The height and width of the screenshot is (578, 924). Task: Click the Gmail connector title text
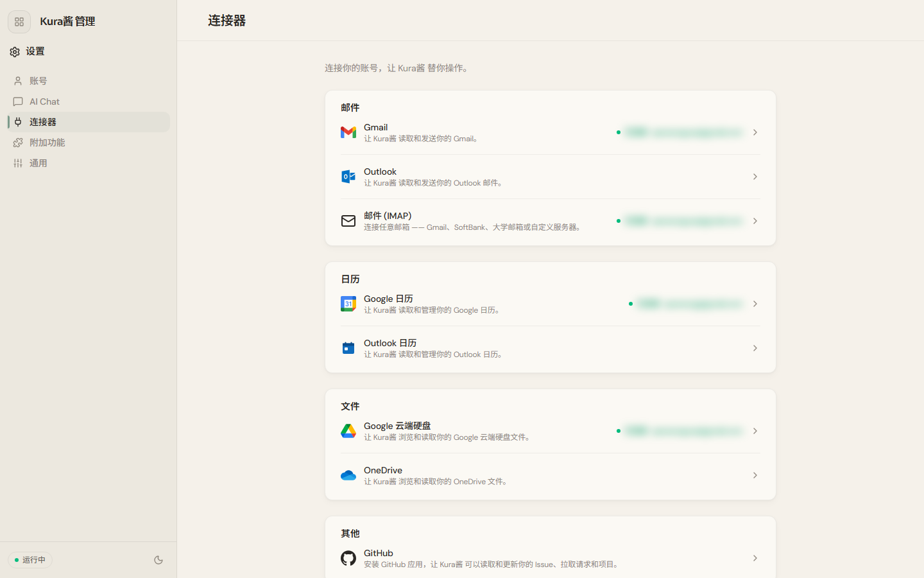376,127
